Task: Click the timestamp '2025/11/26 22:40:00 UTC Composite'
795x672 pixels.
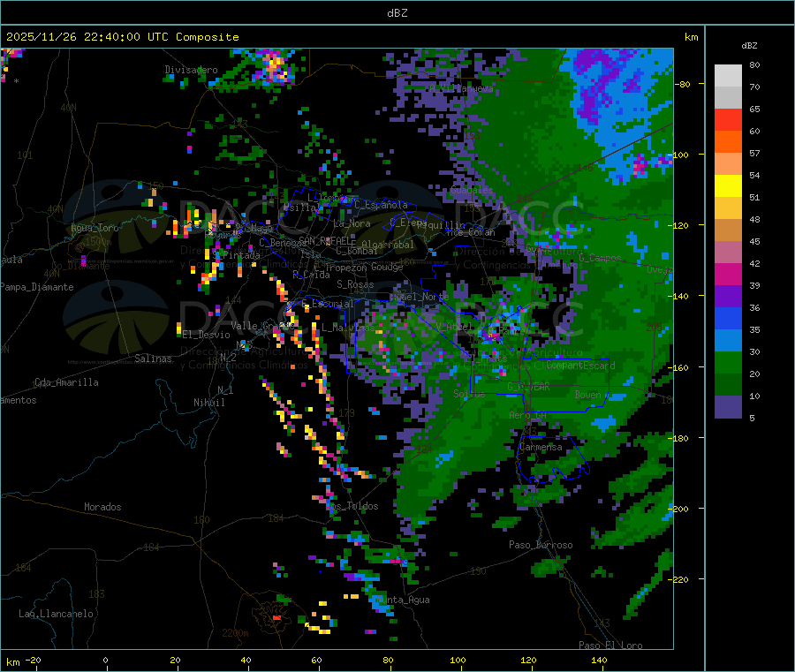Action: pos(122,37)
